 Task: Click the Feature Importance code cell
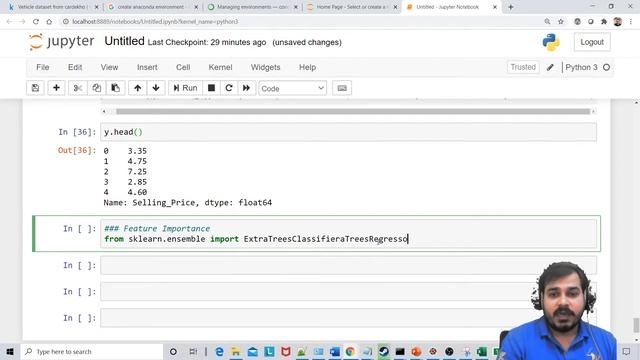click(348, 233)
